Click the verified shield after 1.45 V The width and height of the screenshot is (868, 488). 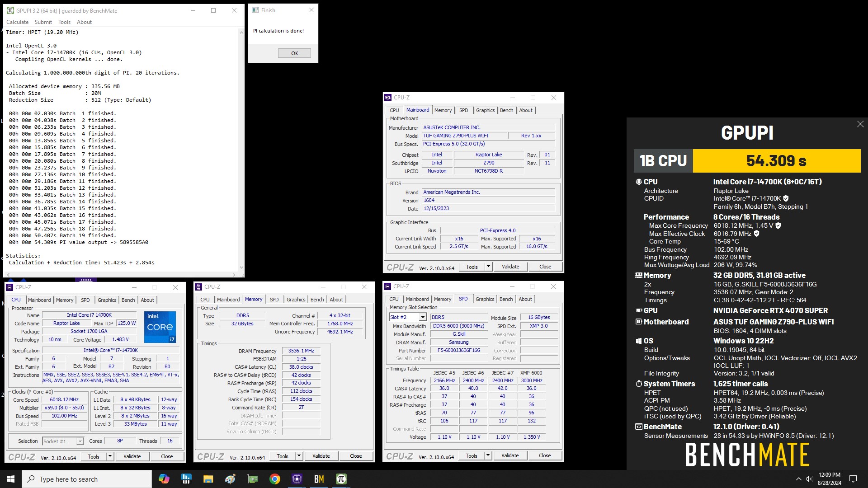[778, 225]
